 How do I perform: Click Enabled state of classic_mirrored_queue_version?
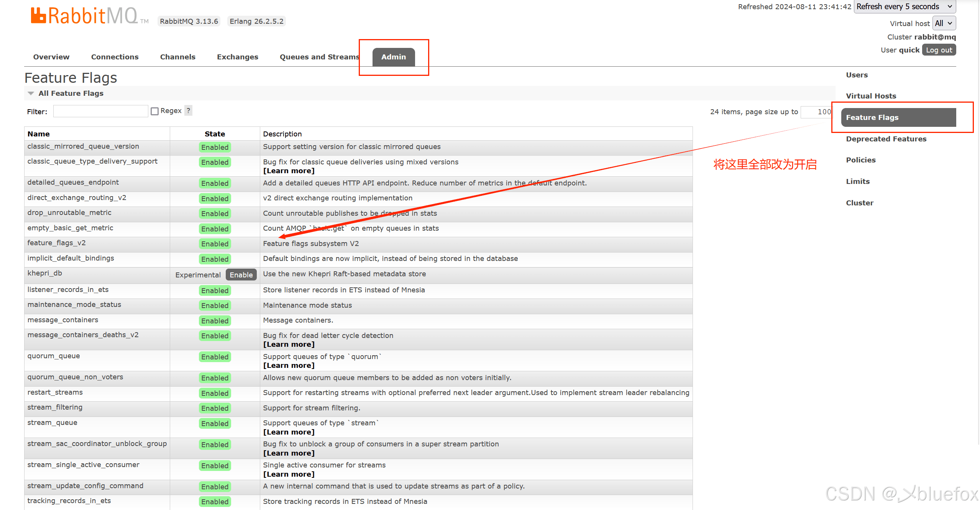tap(215, 147)
